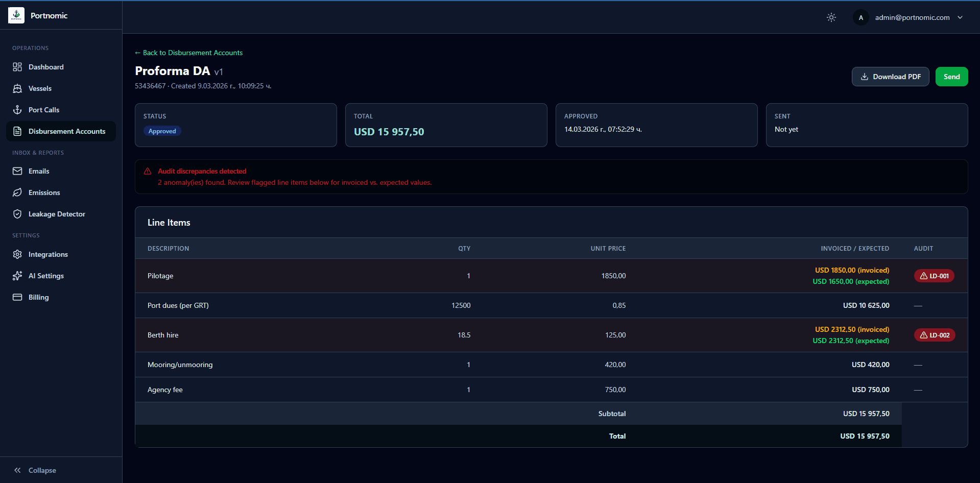Screen dimensions: 980x483
Task: Open the admin@portnomic.com account dropdown
Action: 912,17
